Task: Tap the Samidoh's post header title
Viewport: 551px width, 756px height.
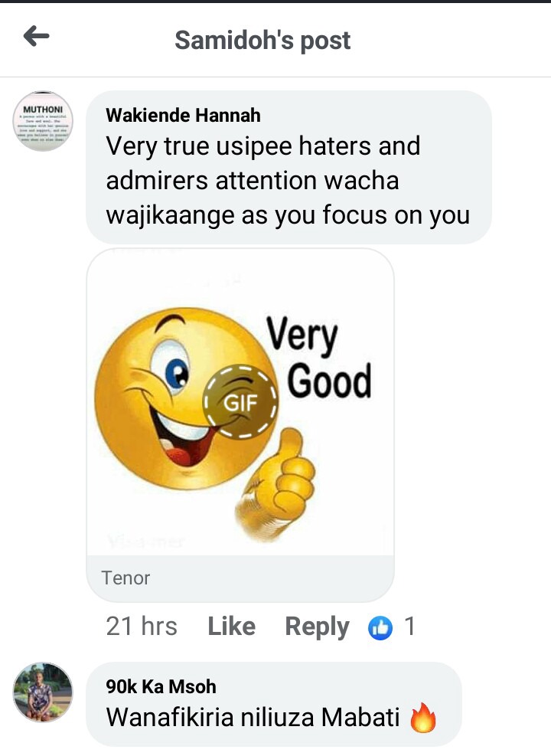Action: click(x=262, y=40)
